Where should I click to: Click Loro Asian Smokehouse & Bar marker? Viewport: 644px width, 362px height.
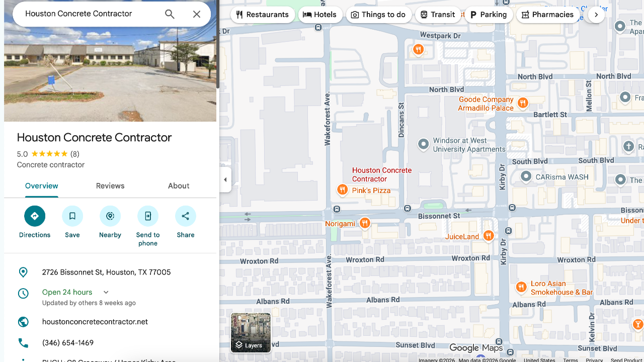521,288
